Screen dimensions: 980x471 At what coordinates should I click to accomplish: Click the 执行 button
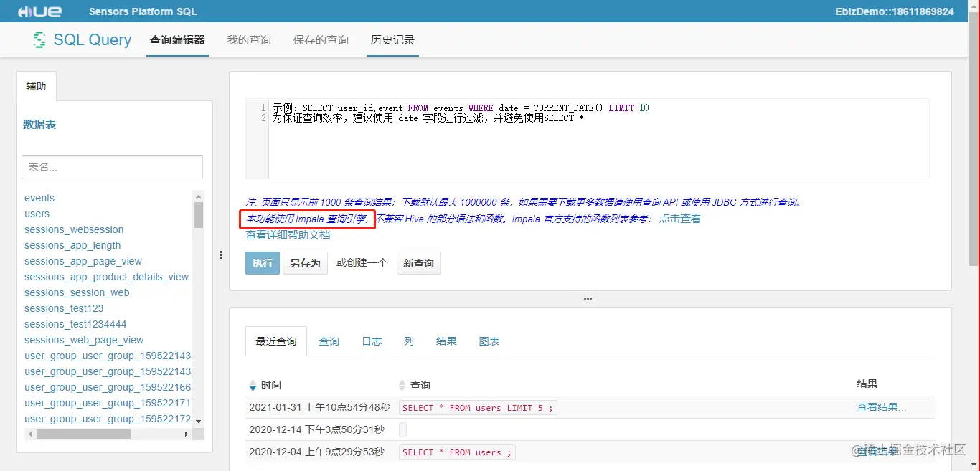coord(262,263)
